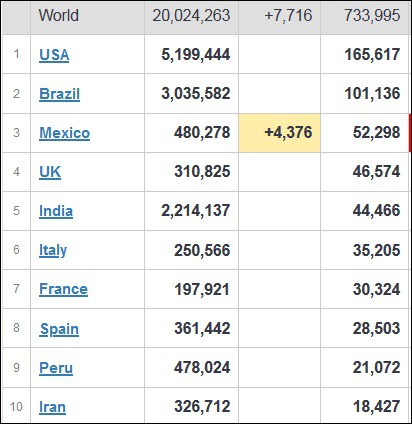The width and height of the screenshot is (412, 424).
Task: Click USA total cases 5,199,444
Action: pyautogui.click(x=196, y=55)
